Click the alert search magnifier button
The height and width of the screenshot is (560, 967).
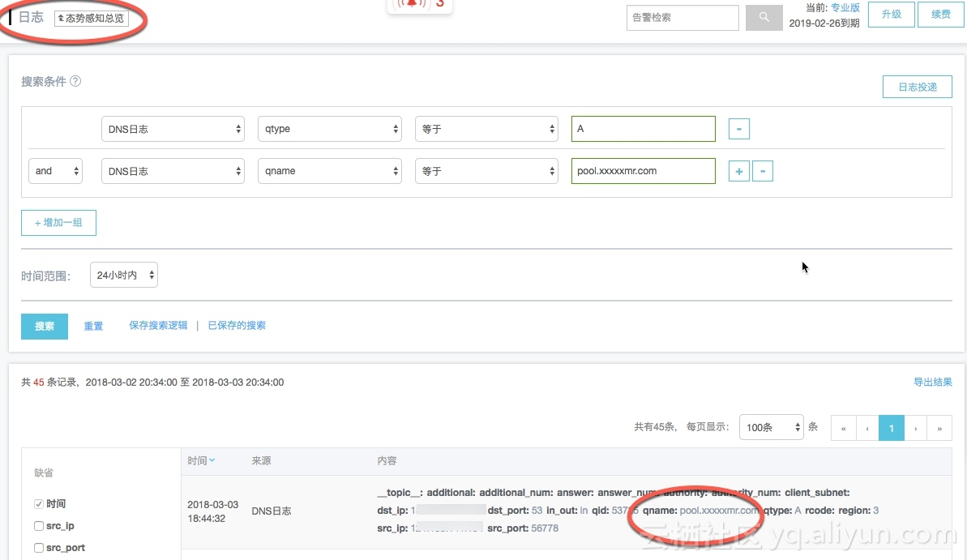(x=764, y=17)
